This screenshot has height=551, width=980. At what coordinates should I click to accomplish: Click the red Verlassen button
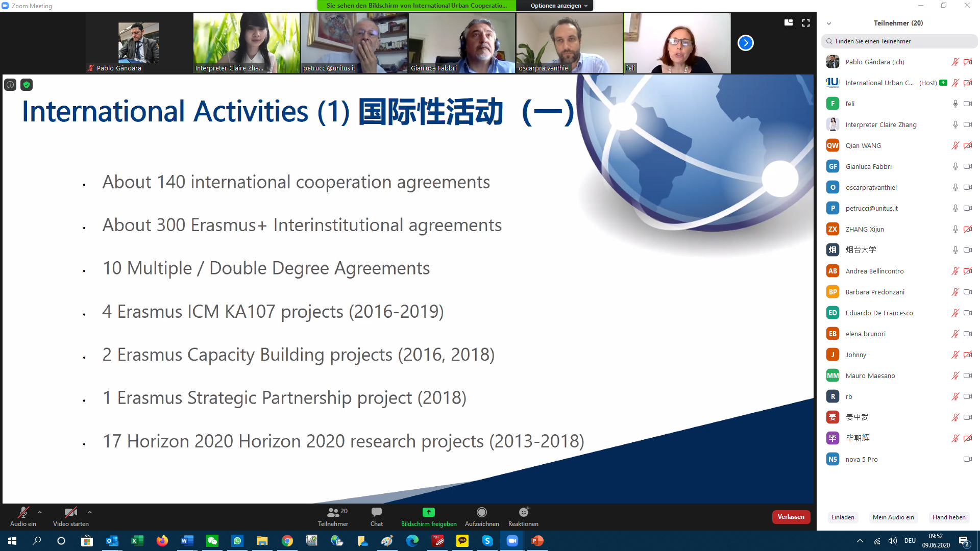point(791,517)
